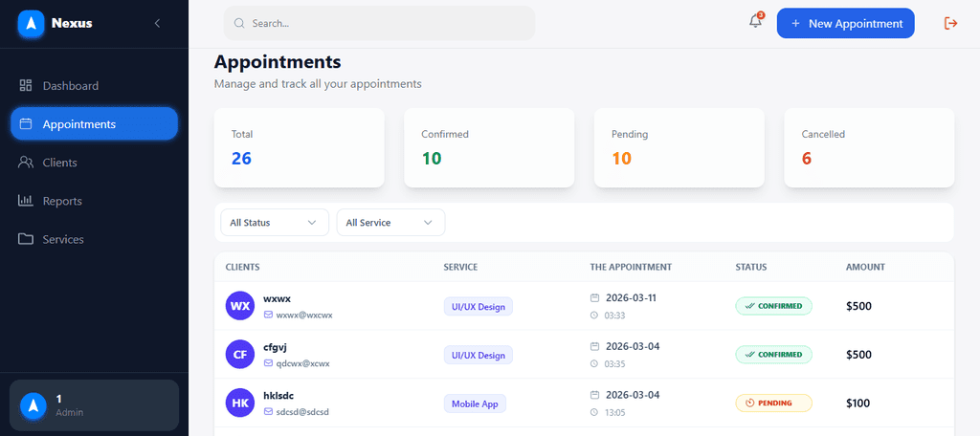Collapse the sidebar with the chevron arrow
The height and width of the screenshot is (436, 980).
[157, 23]
